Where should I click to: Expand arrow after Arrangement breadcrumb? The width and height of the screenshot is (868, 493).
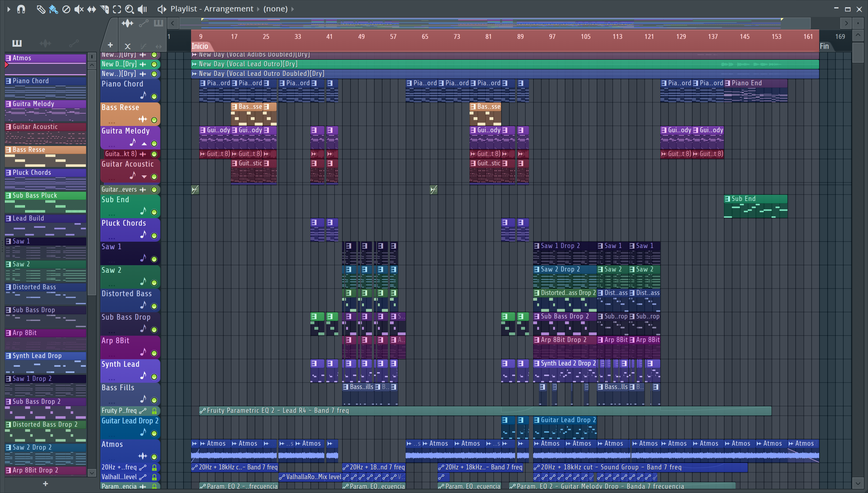tap(258, 9)
